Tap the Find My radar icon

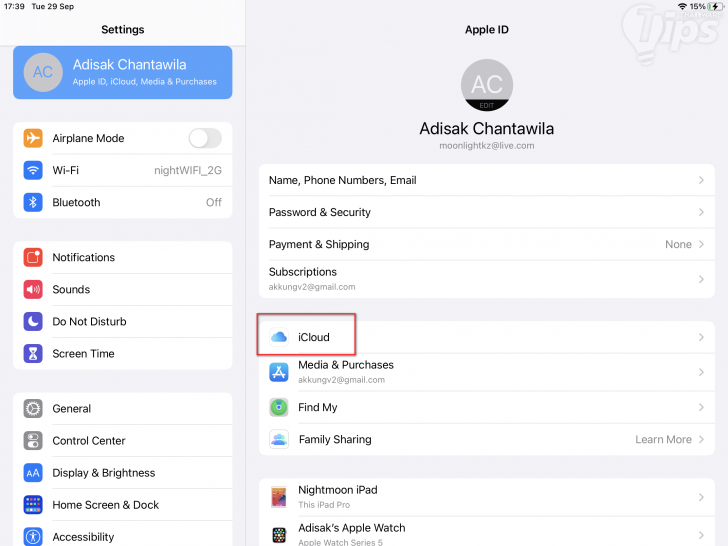tap(279, 407)
